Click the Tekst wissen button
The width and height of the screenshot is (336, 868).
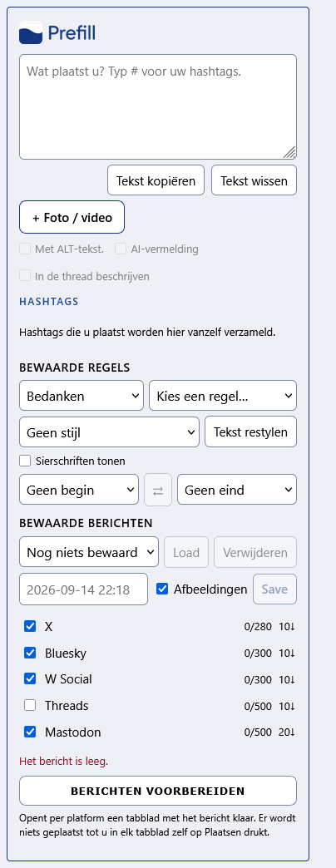[x=254, y=180]
